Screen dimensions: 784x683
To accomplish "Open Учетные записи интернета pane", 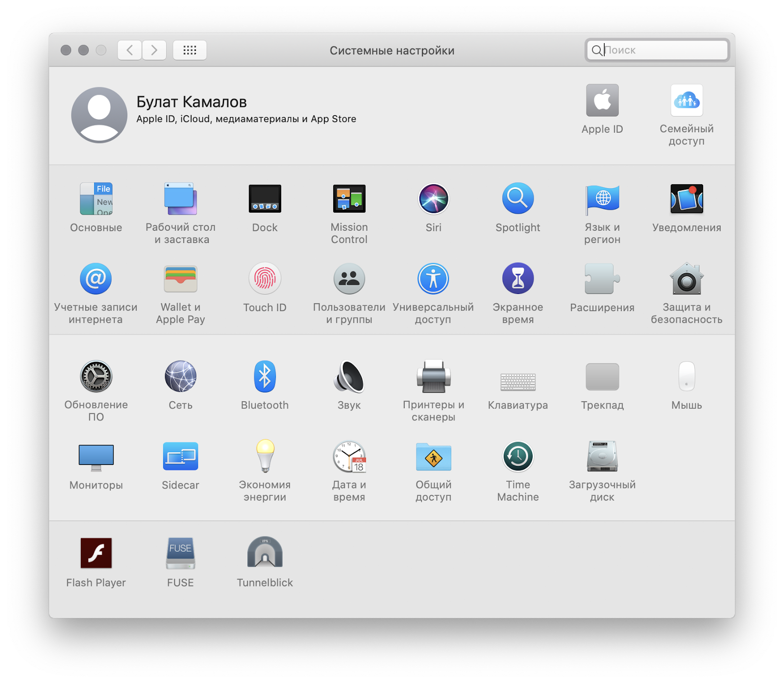I will pyautogui.click(x=96, y=279).
